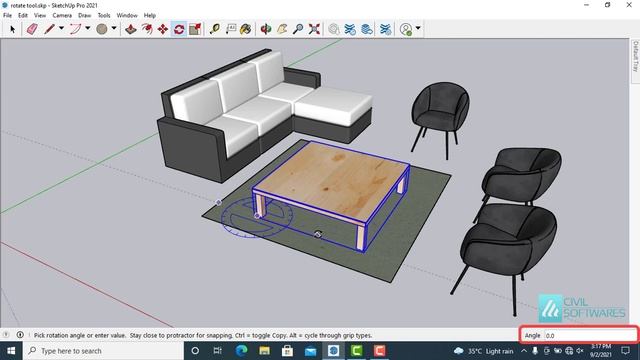
Task: Open the 3D Warehouse icon
Action: [x=334, y=29]
